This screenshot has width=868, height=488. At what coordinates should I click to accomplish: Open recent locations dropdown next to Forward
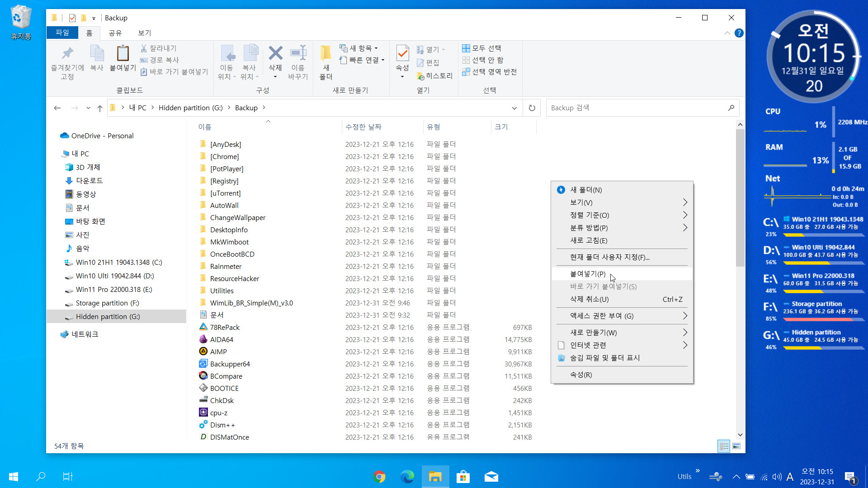pos(88,108)
